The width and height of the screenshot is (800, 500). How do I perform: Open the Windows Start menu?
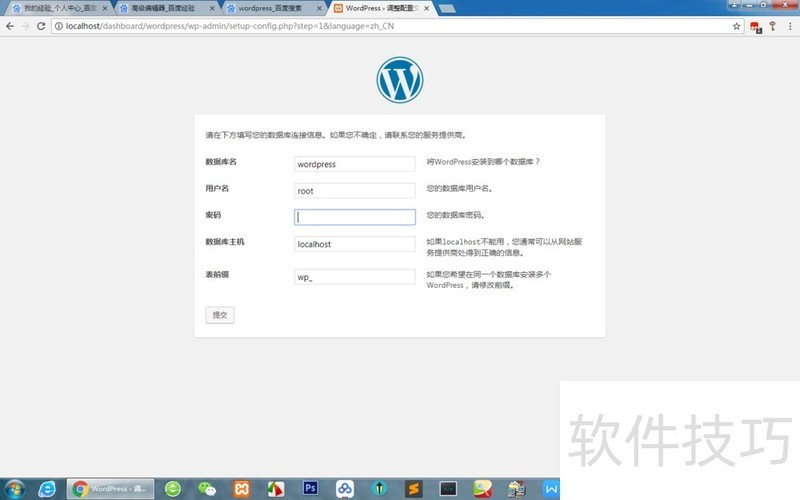(13, 489)
